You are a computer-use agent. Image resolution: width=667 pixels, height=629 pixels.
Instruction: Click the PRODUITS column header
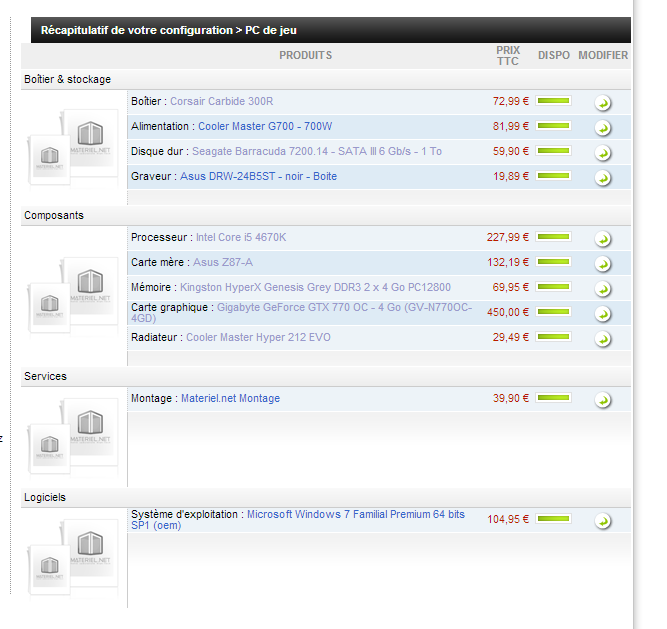tap(305, 55)
